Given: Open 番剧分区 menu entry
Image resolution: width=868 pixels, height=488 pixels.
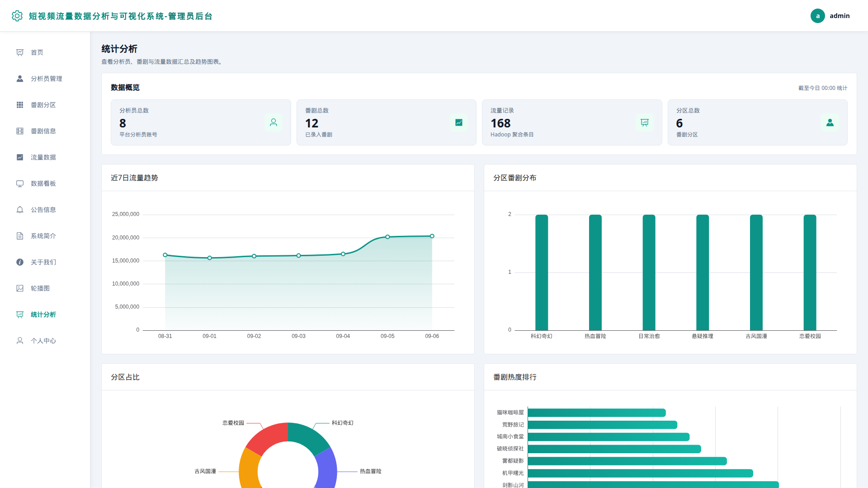Looking at the screenshot, I should [x=45, y=105].
